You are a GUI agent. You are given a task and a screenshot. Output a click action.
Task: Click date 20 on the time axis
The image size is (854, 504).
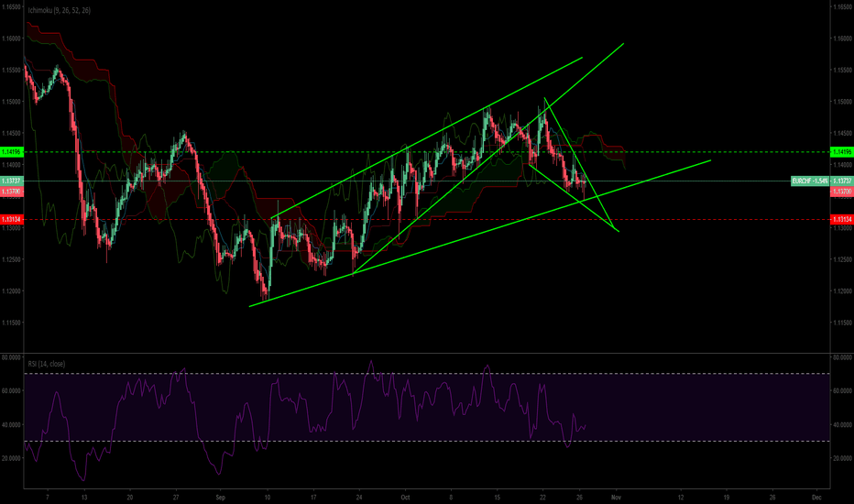pyautogui.click(x=129, y=497)
